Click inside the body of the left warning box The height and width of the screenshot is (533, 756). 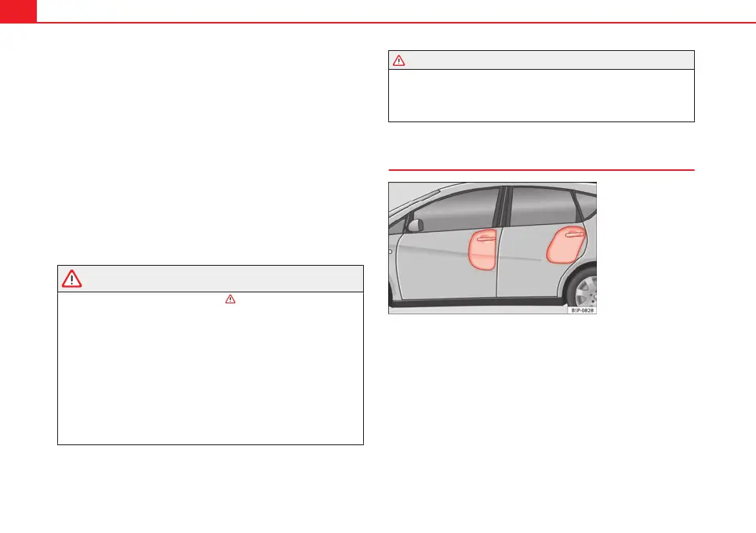point(211,368)
